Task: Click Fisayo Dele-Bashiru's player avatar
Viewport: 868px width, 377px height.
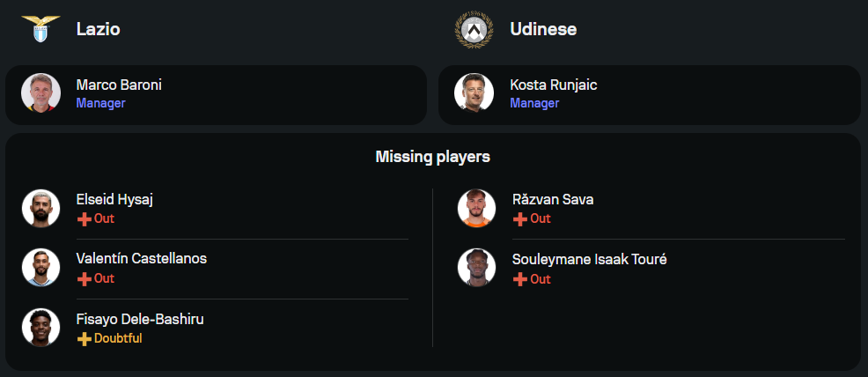Action: point(41,328)
